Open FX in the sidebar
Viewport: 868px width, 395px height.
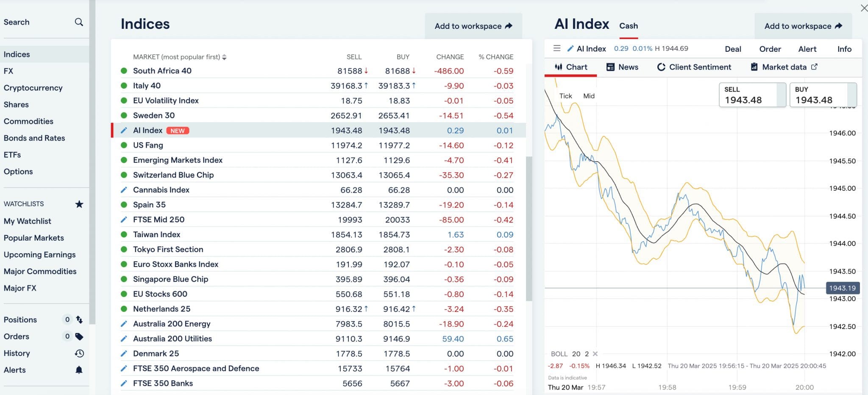(8, 71)
